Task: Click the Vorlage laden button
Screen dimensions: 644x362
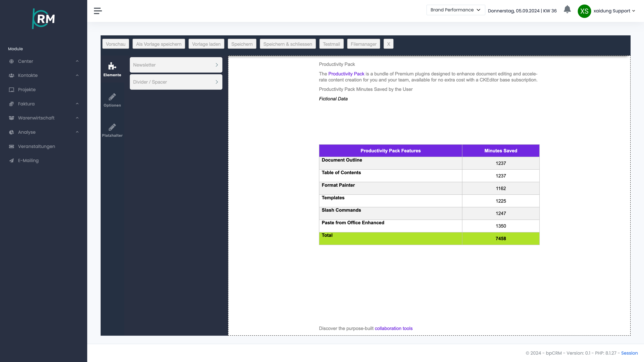Action: pos(206,44)
